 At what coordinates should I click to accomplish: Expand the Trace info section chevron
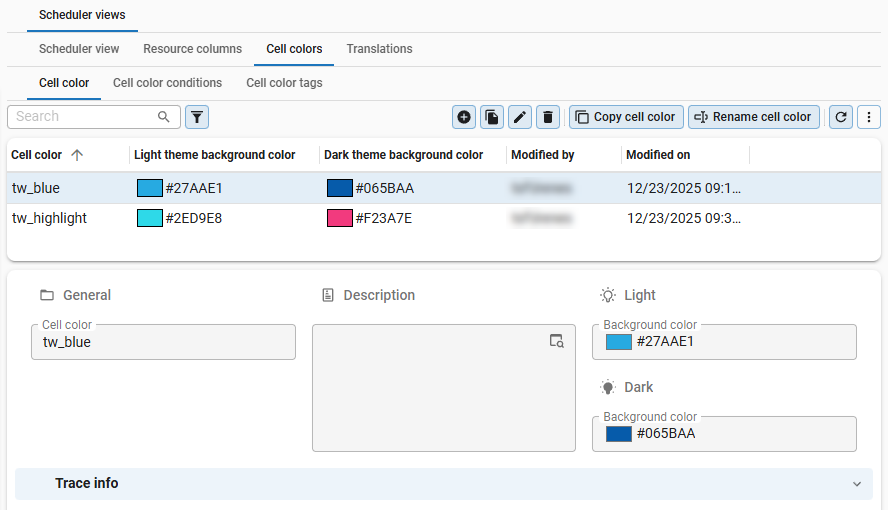856,484
